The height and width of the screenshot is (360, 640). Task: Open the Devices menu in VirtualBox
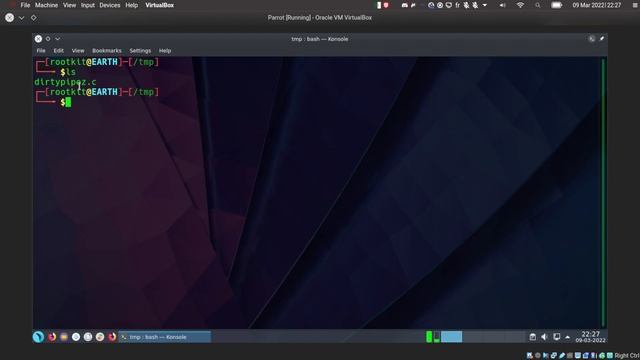point(110,5)
